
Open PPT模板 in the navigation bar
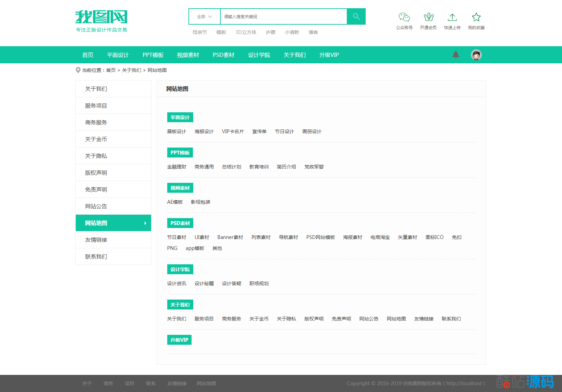(153, 55)
